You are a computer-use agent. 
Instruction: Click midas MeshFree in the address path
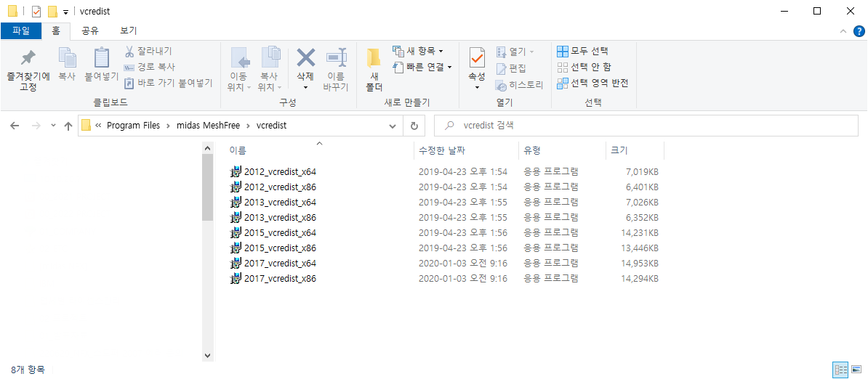click(x=208, y=126)
